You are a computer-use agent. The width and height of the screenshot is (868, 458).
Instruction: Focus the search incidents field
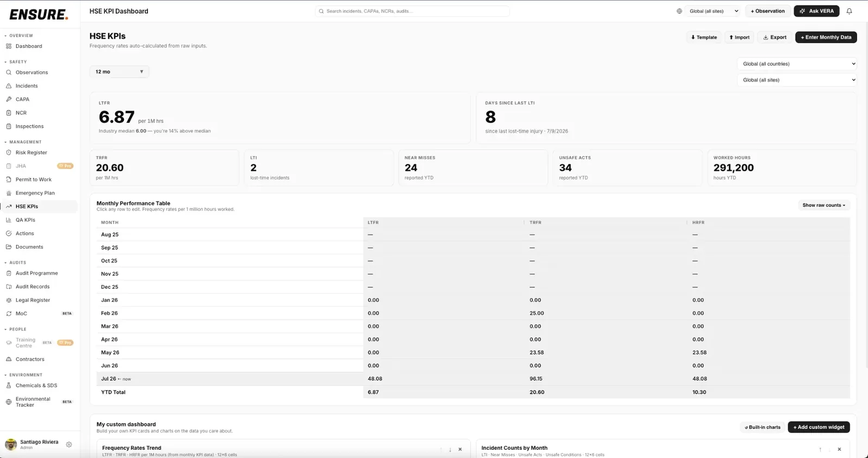click(x=412, y=11)
